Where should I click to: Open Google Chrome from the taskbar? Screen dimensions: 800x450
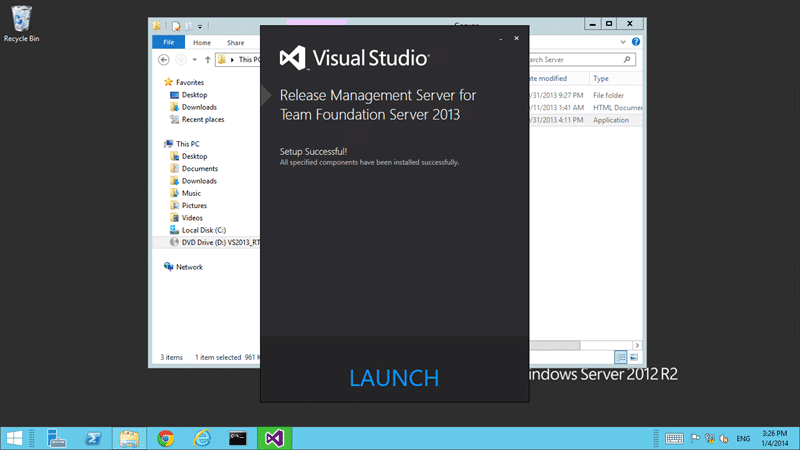click(x=165, y=438)
